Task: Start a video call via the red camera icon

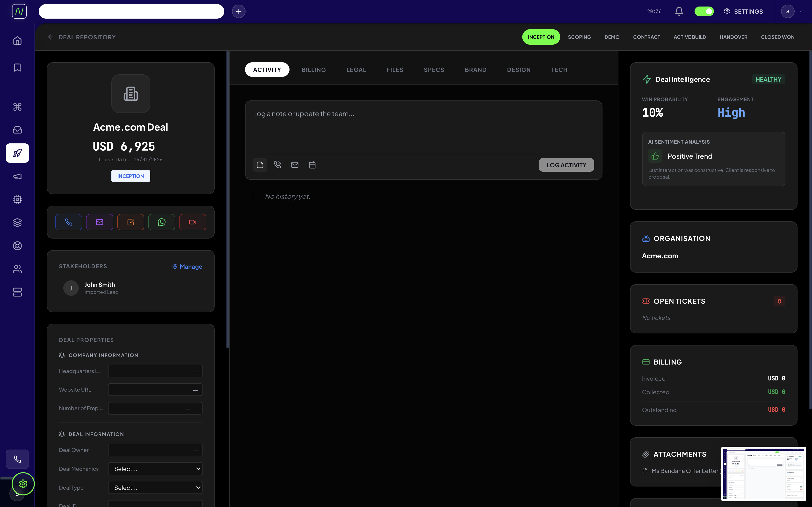Action: 193,222
